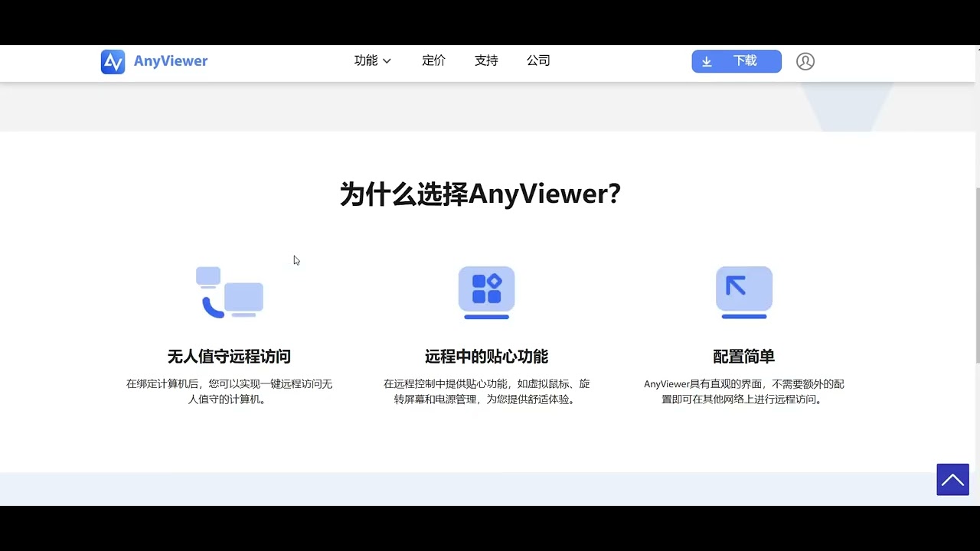Viewport: 980px width, 551px height.
Task: Open the 定价 menu item
Action: [x=433, y=60]
